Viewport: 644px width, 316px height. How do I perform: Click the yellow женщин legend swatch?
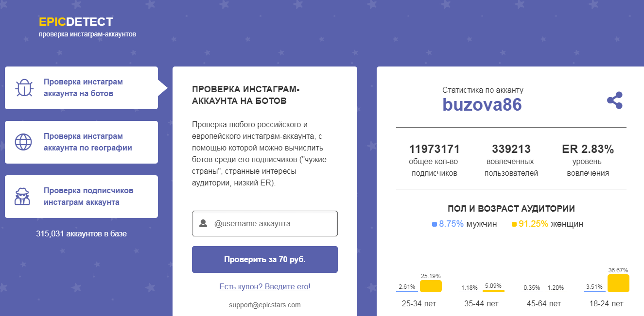[x=514, y=224]
